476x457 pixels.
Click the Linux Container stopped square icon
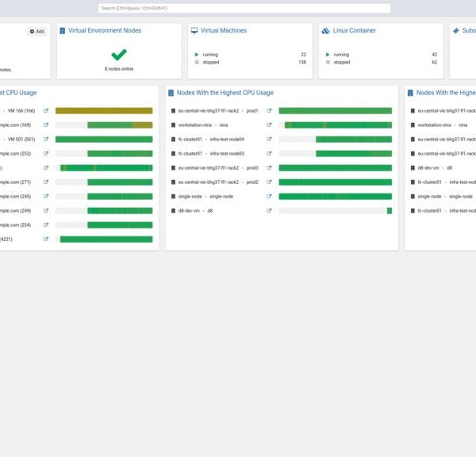tap(328, 62)
